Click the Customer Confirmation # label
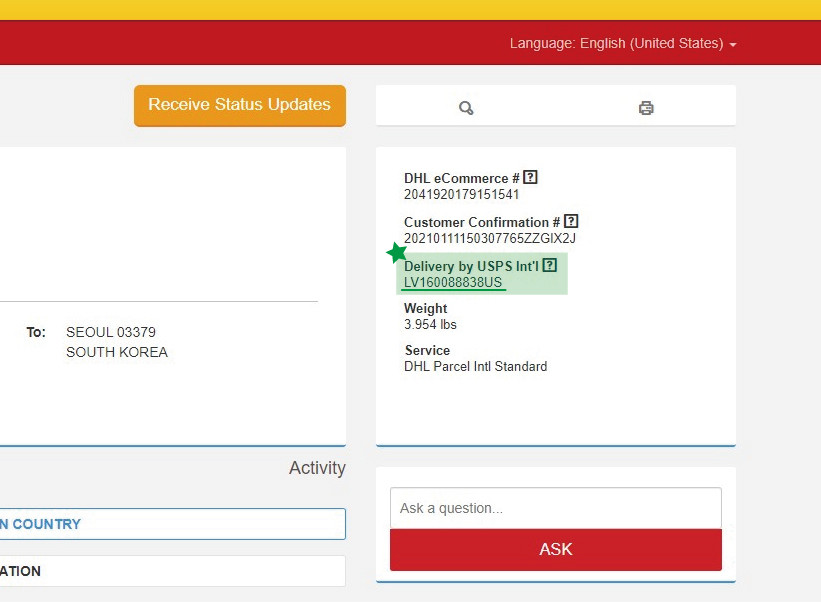 click(482, 222)
